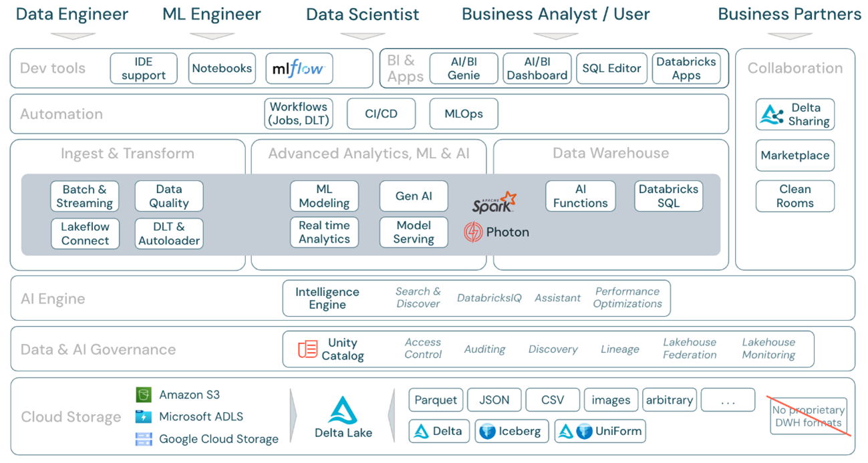Click the Google Cloud Storage icon
Screen dimensions: 868x463
(x=144, y=439)
